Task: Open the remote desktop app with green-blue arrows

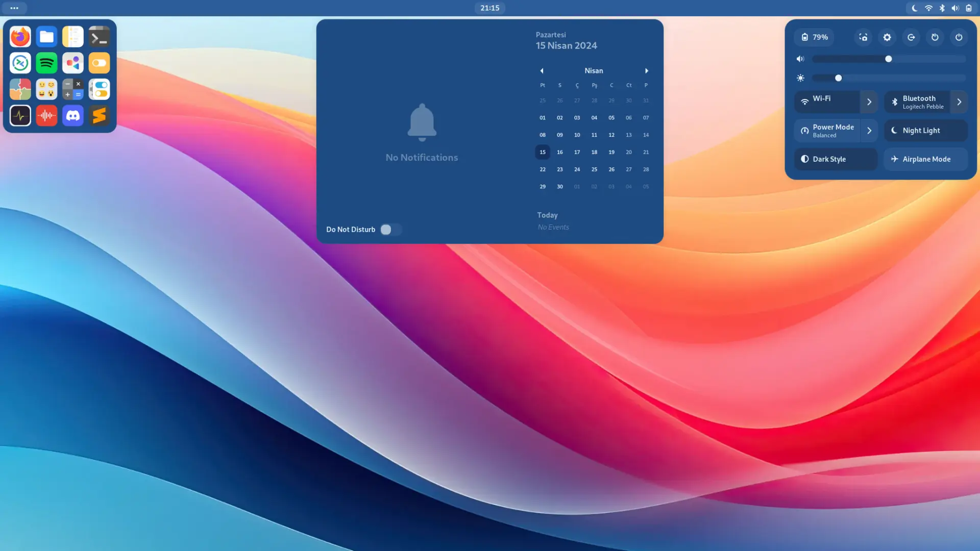Action: click(20, 63)
